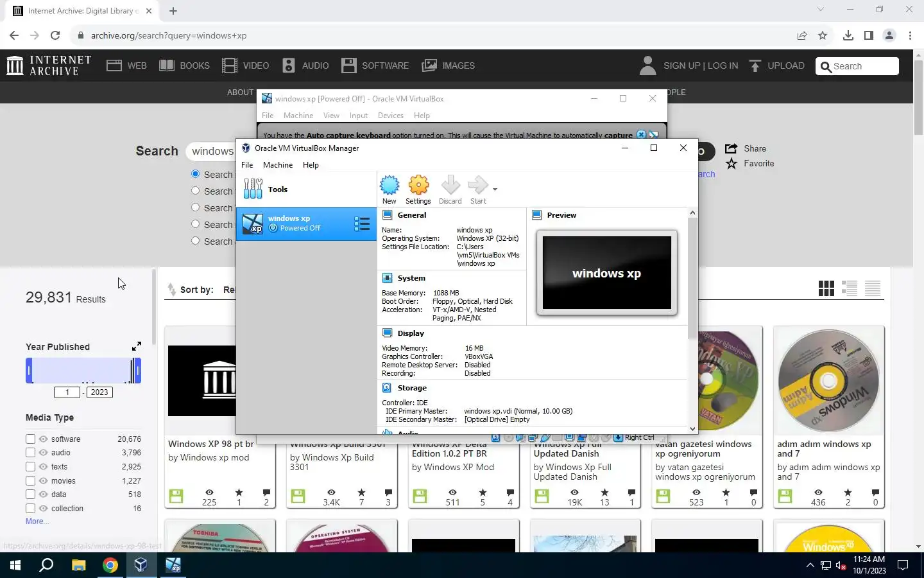924x578 pixels.
Task: Click the Internet Archive top search field
Action: tap(857, 66)
